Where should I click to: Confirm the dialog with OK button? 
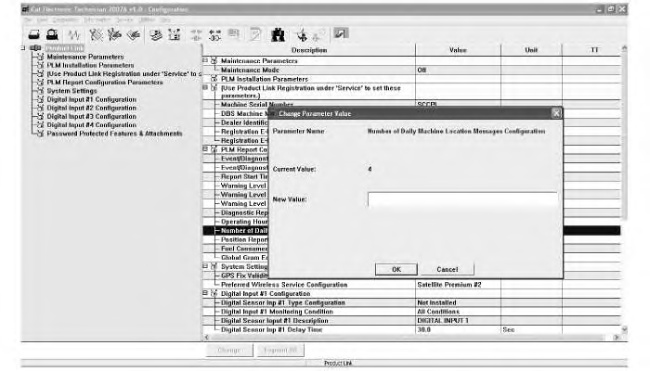396,269
